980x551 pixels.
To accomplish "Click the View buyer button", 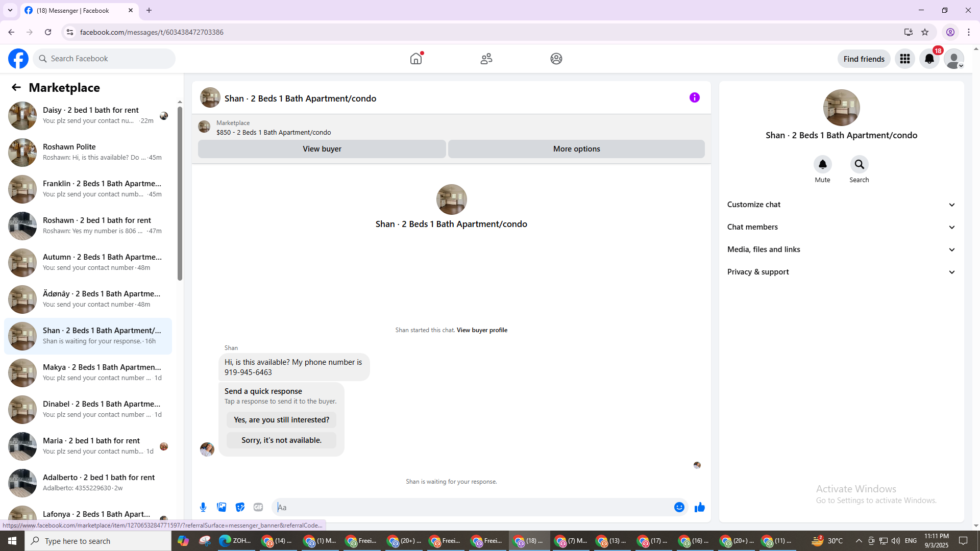I will coord(322,149).
